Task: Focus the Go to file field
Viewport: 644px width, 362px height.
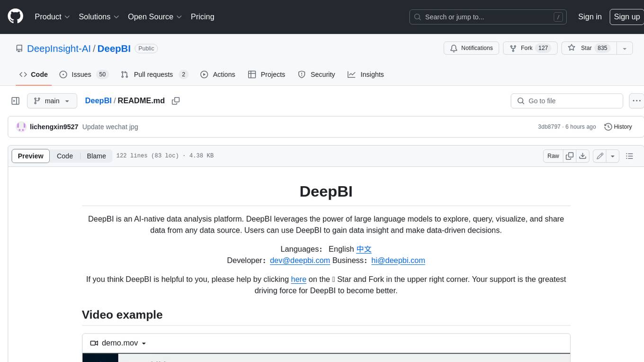Action: 567,101
